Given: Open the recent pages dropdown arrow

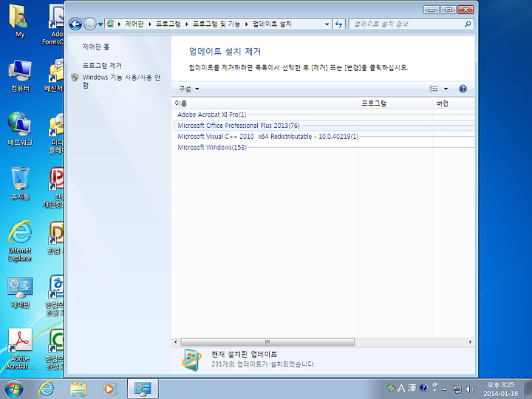Looking at the screenshot, I should [100, 24].
